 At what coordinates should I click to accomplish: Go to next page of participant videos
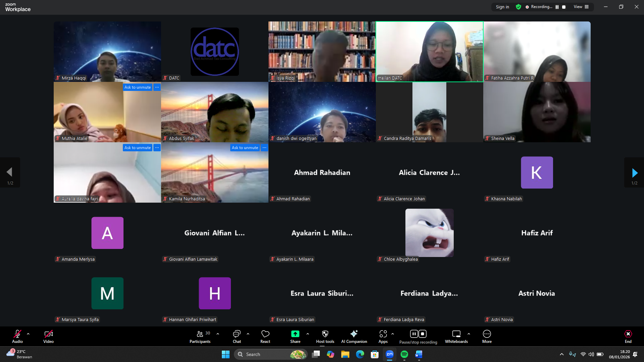coord(634,173)
